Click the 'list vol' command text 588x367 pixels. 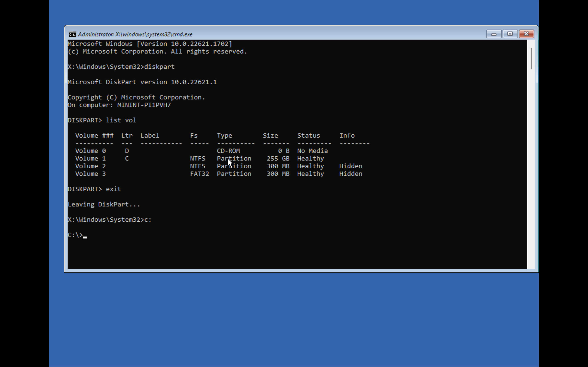pos(121,120)
